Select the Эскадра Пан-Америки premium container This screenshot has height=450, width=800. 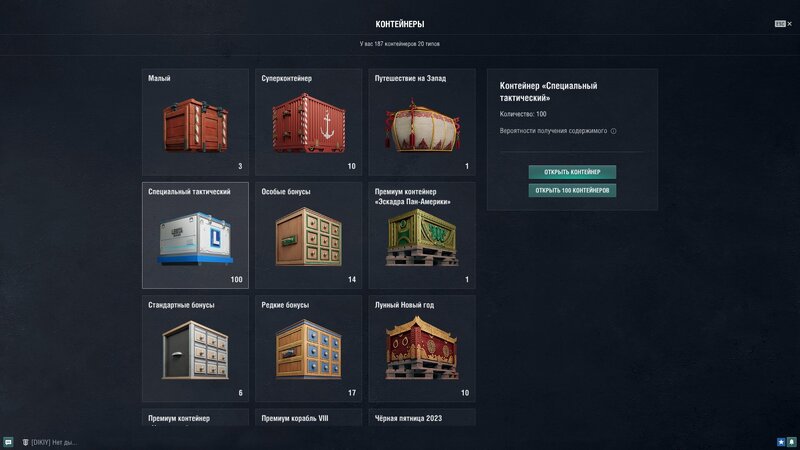point(422,236)
